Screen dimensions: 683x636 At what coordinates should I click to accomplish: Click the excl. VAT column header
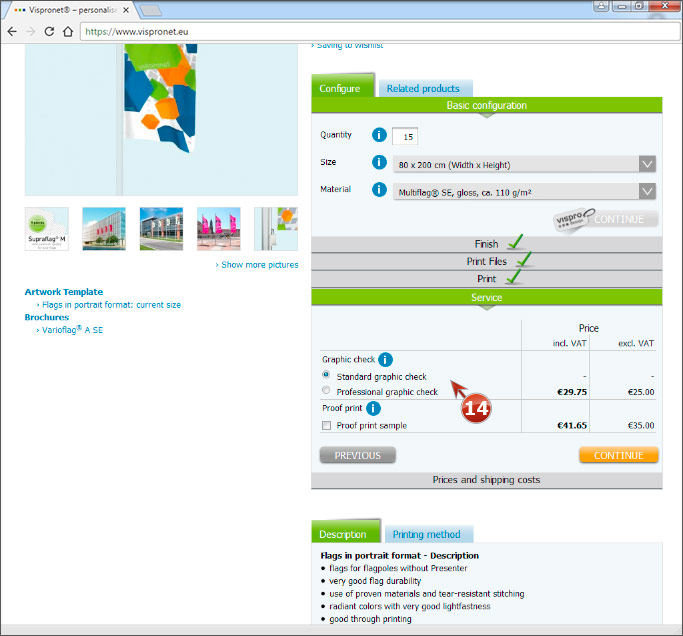click(x=636, y=343)
